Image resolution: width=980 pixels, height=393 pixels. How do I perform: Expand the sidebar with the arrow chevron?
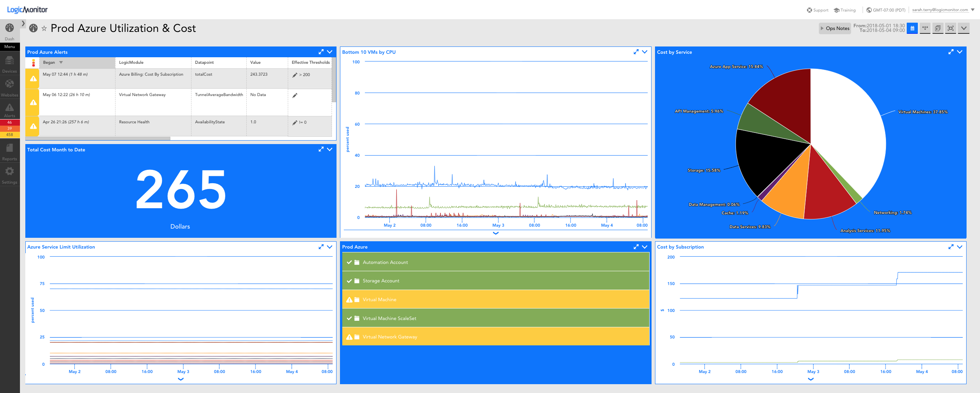[23, 23]
